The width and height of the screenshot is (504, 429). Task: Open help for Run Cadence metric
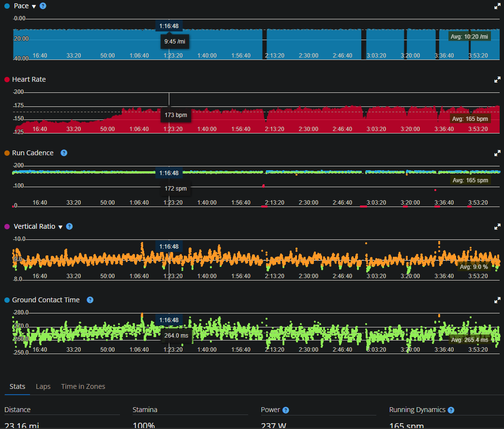64,153
